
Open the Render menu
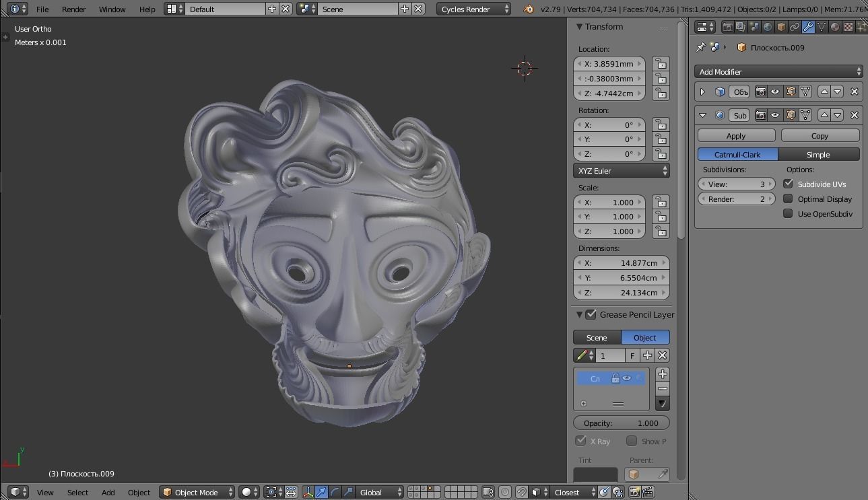(x=74, y=9)
